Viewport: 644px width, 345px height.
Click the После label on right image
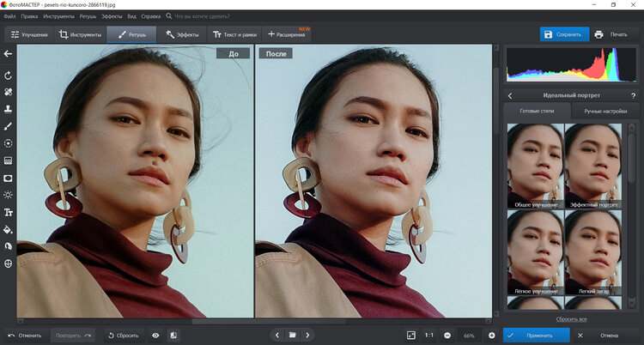276,54
